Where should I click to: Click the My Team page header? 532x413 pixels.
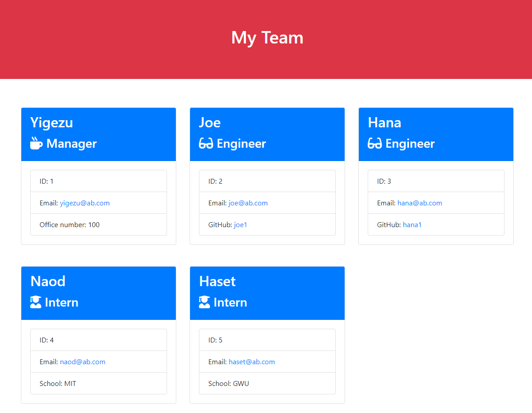point(266,38)
